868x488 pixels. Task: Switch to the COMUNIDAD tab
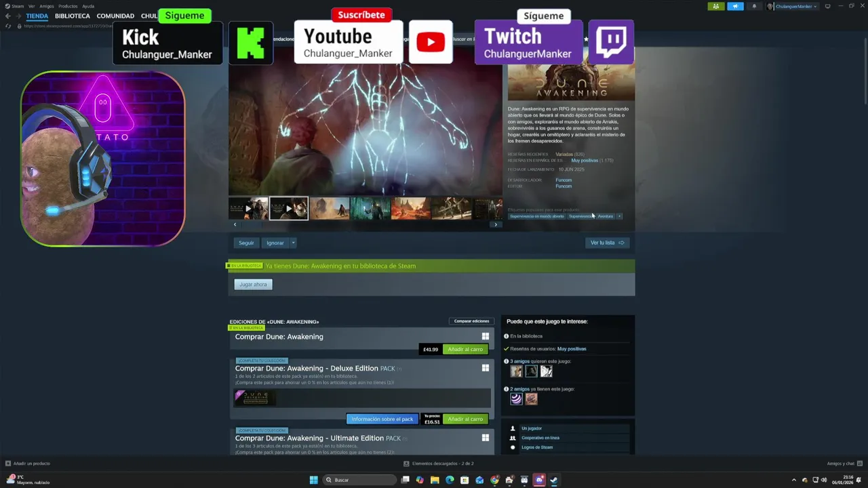[115, 16]
